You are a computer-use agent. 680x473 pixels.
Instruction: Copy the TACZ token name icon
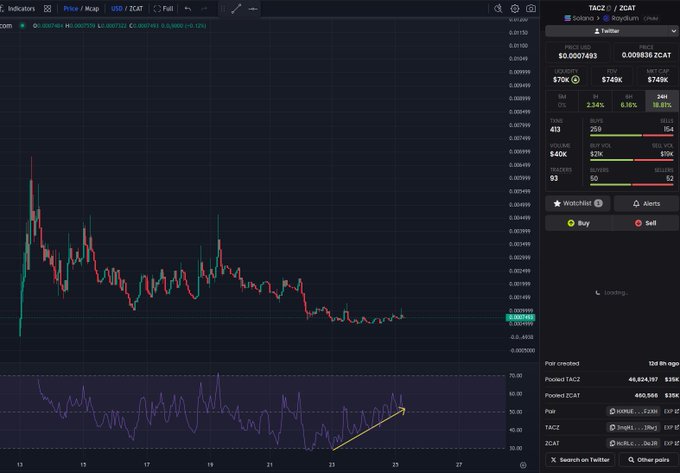pyautogui.click(x=608, y=8)
